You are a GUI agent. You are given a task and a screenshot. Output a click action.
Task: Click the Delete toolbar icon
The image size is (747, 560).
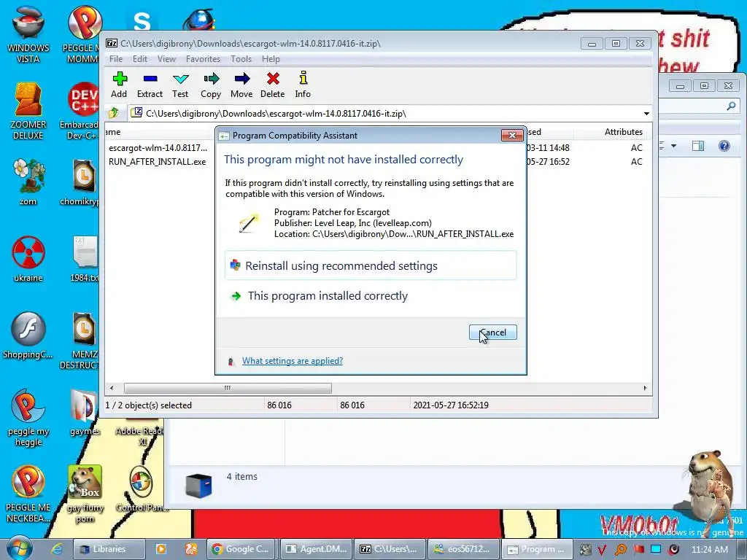[x=273, y=85]
